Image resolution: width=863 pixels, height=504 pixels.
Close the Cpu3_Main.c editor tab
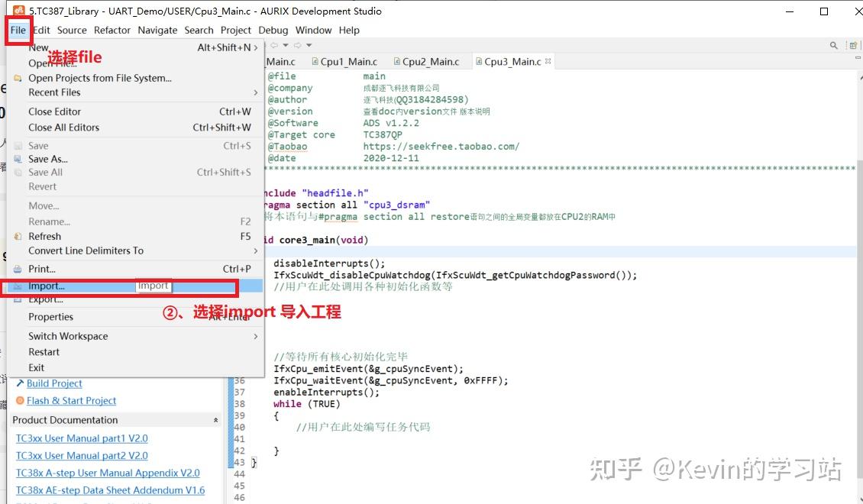[x=548, y=61]
